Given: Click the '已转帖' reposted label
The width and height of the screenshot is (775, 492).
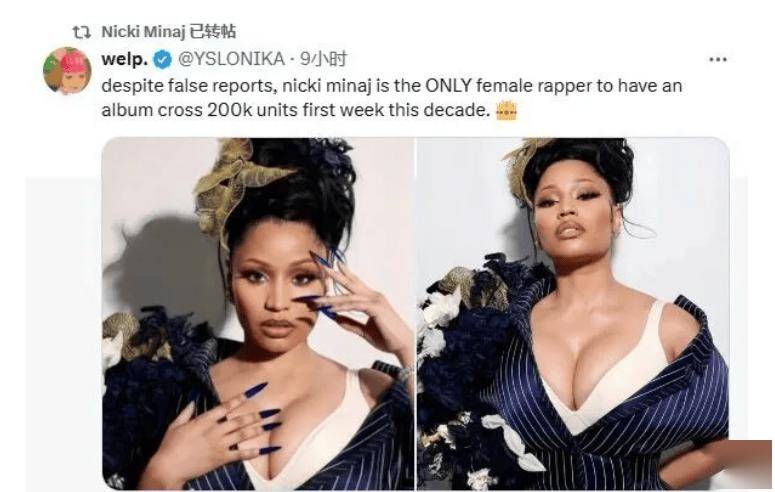Looking at the screenshot, I should [x=213, y=32].
